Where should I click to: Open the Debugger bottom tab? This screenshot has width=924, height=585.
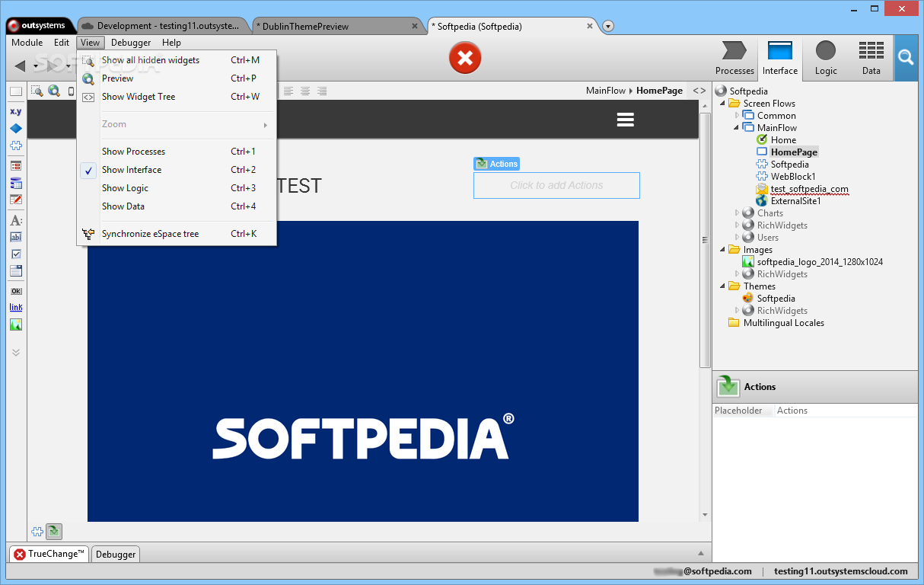(x=116, y=555)
